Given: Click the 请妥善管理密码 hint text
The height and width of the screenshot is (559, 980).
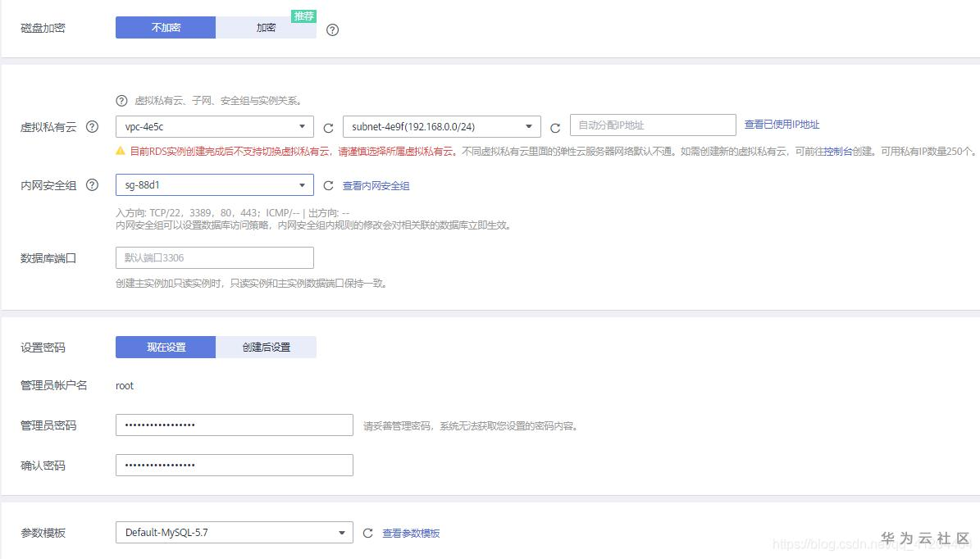Looking at the screenshot, I should (x=472, y=426).
